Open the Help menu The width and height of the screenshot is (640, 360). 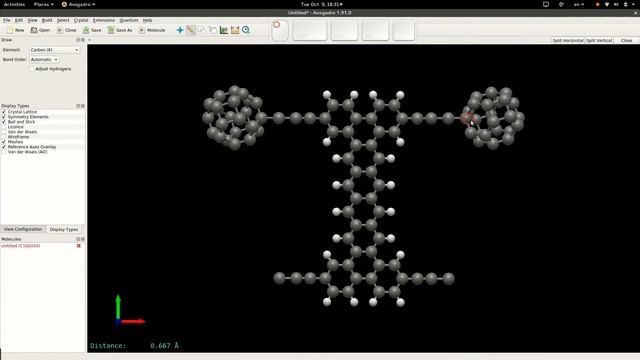(147, 20)
